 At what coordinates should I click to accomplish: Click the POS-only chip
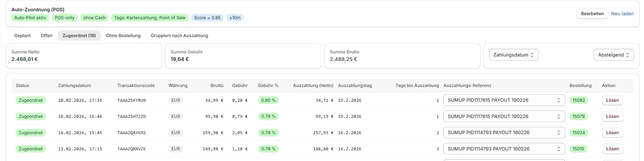65,18
